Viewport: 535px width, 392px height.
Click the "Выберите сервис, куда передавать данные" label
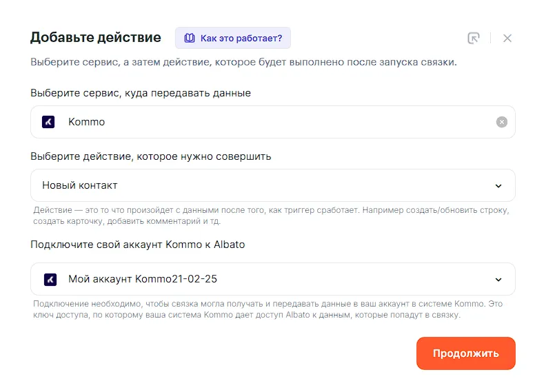coord(141,93)
